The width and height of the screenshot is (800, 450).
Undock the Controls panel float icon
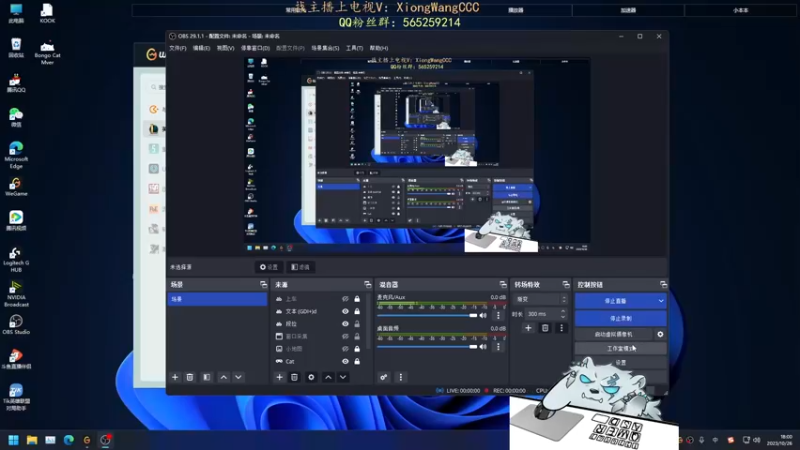(663, 284)
